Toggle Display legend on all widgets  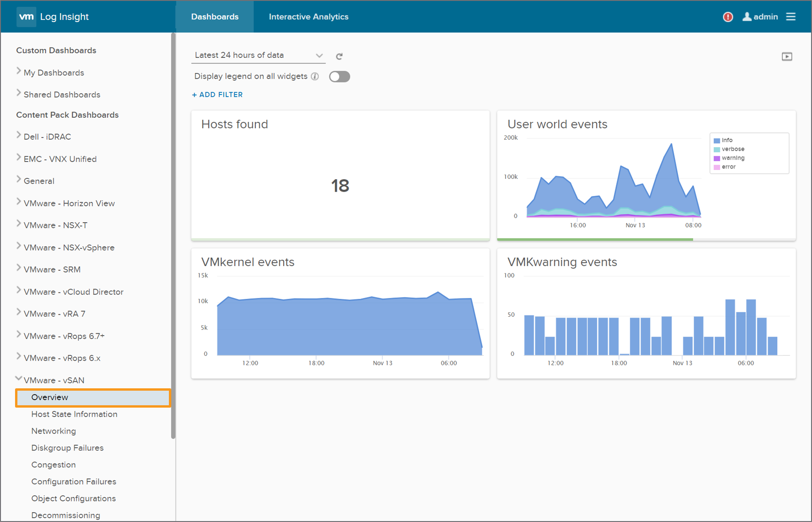pos(339,77)
